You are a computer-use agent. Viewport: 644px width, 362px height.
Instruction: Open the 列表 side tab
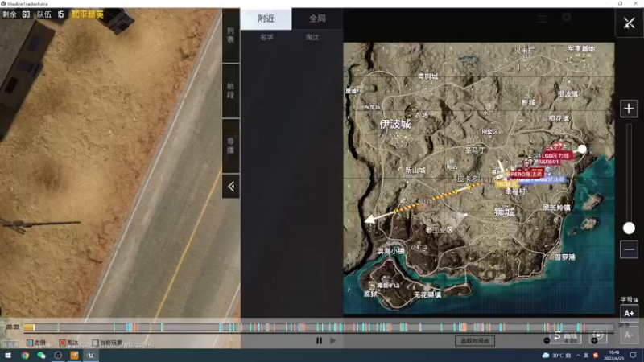click(x=231, y=35)
